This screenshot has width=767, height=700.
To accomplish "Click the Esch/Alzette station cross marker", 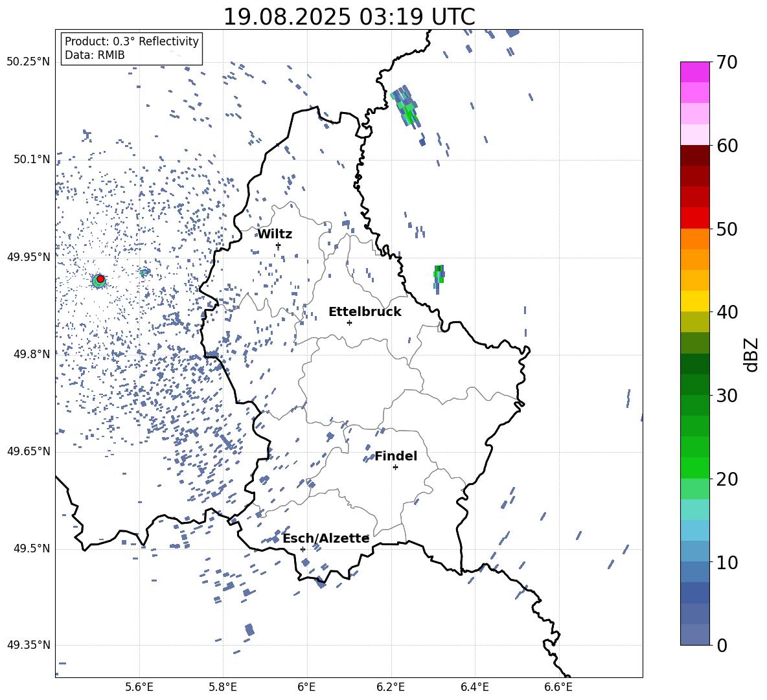I will click(x=303, y=549).
